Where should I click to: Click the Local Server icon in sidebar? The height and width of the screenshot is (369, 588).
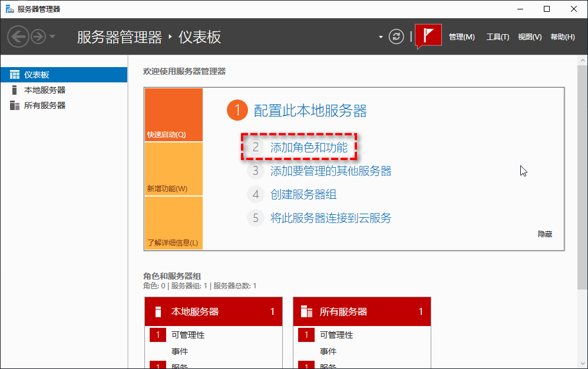click(x=15, y=90)
